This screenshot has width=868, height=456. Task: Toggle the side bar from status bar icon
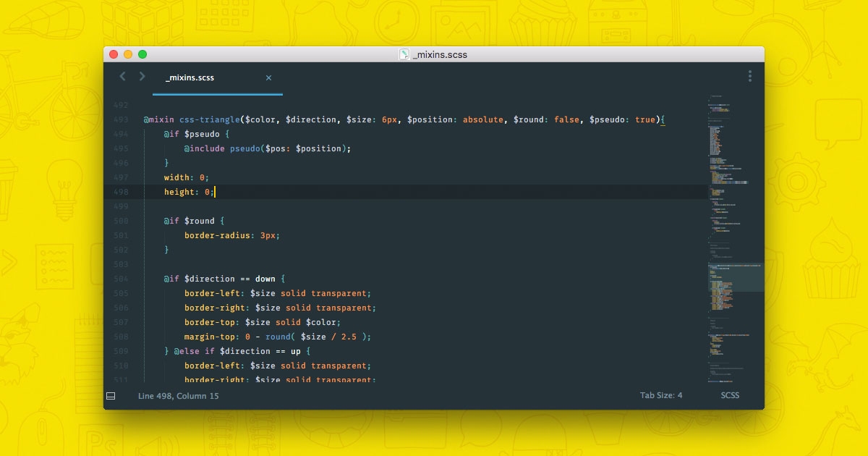(111, 396)
